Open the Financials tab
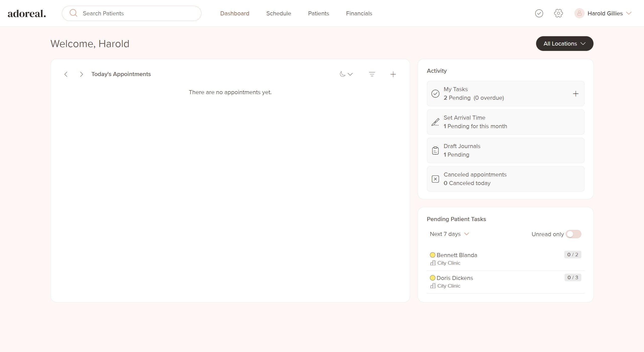The width and height of the screenshot is (644, 352). [359, 13]
